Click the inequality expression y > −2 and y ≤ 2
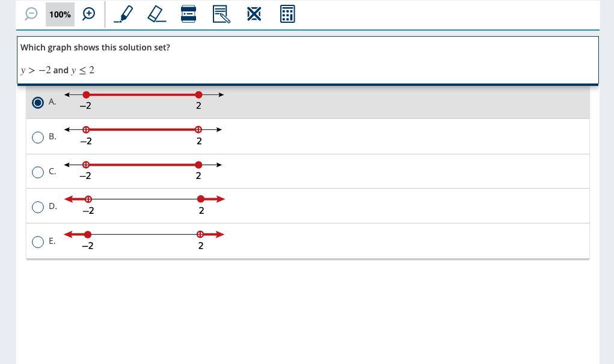Image resolution: width=614 pixels, height=364 pixels. pos(58,70)
